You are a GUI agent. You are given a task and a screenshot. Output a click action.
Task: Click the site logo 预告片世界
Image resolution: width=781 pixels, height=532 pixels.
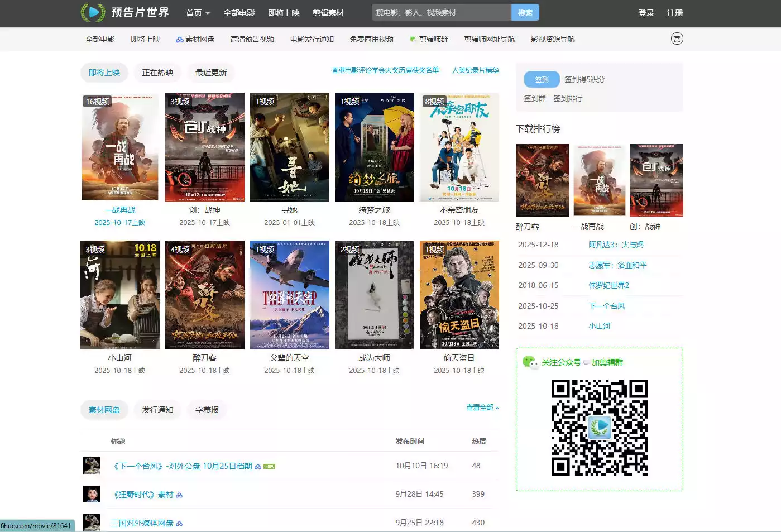(125, 12)
